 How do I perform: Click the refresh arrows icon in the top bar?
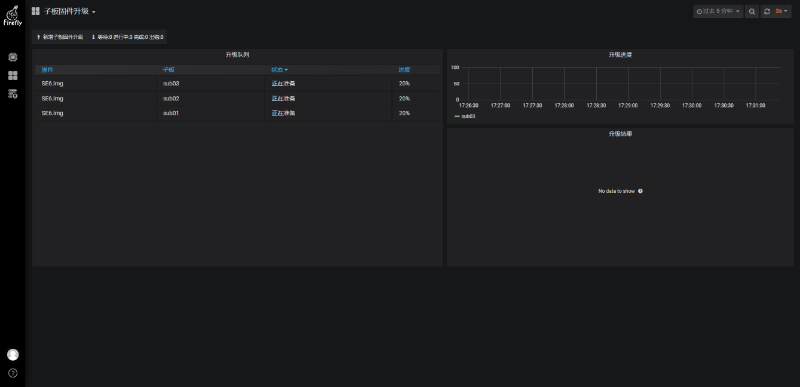coord(766,11)
